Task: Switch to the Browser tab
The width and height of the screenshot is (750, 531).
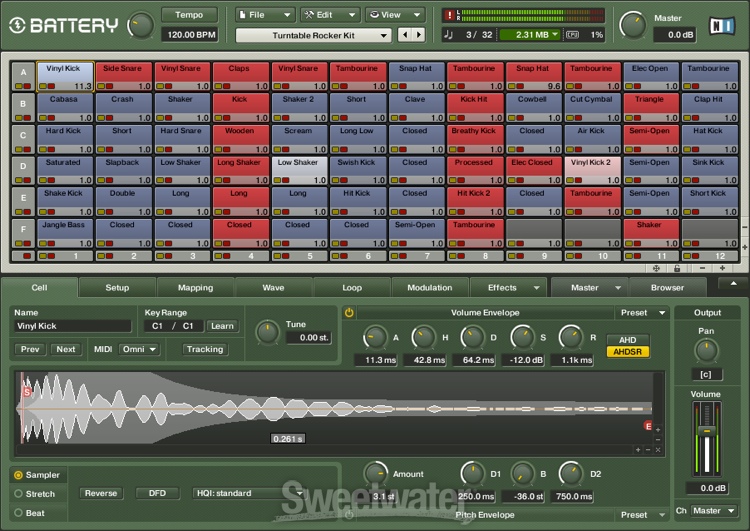Action: (667, 288)
